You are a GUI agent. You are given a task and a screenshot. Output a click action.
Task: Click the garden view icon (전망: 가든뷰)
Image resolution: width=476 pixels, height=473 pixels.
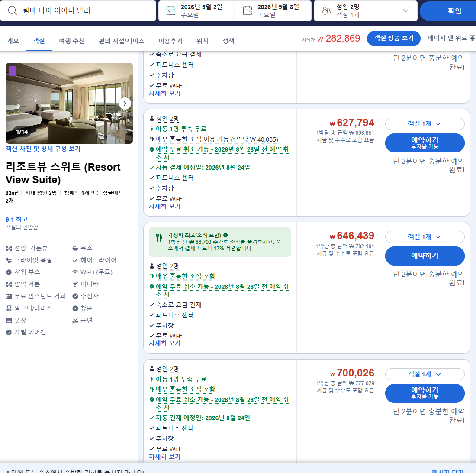pyautogui.click(x=9, y=248)
